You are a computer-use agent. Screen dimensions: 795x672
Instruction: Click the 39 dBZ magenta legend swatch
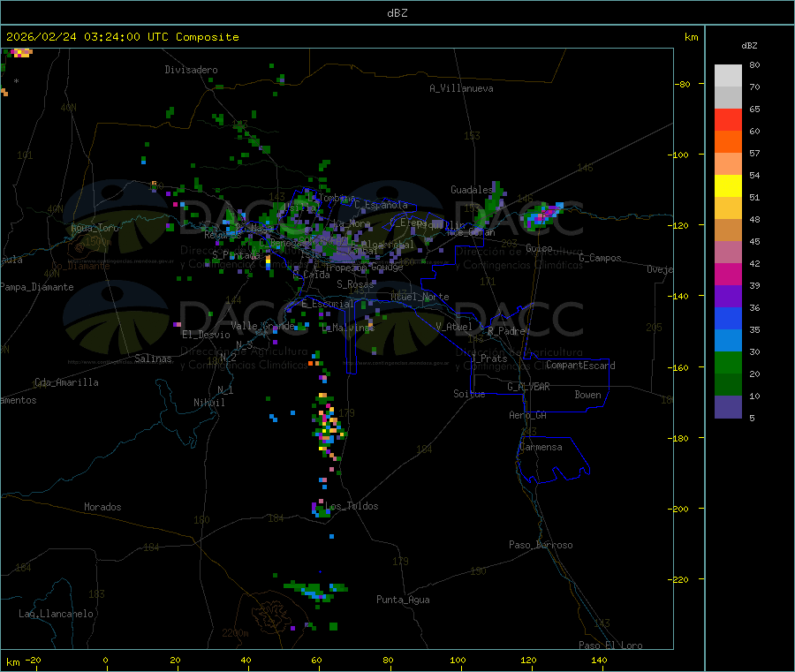coord(728,274)
